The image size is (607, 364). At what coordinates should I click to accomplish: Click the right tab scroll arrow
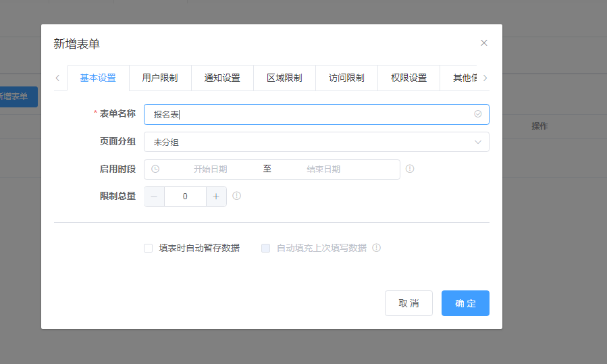click(485, 78)
